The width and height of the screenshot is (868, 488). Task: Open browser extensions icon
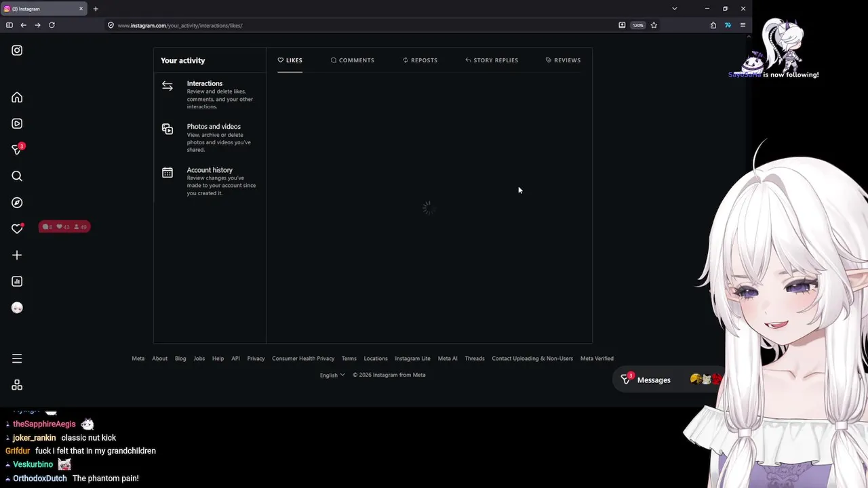tap(713, 25)
